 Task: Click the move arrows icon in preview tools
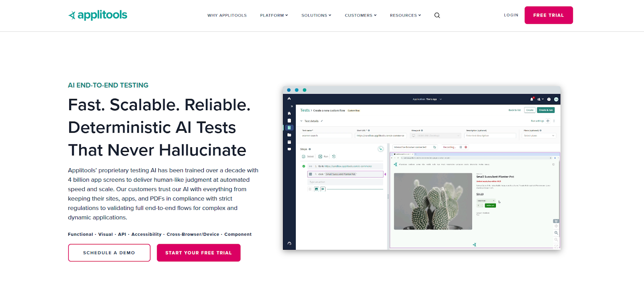tap(556, 226)
